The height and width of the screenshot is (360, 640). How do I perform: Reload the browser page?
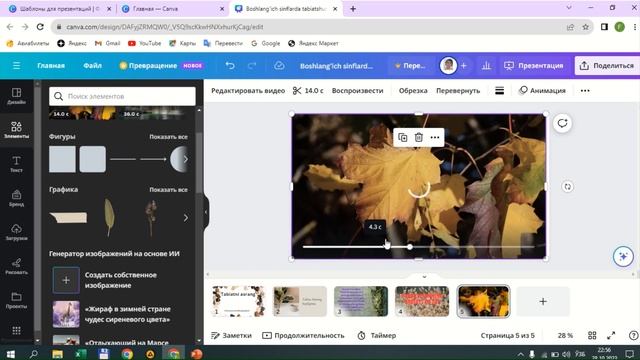click(x=40, y=27)
